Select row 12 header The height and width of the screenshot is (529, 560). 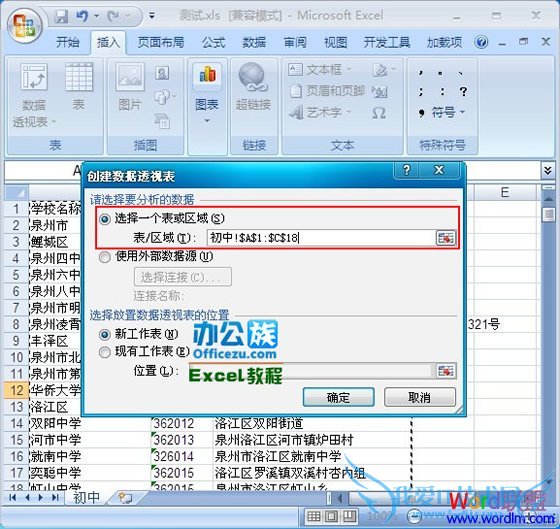tap(16, 390)
